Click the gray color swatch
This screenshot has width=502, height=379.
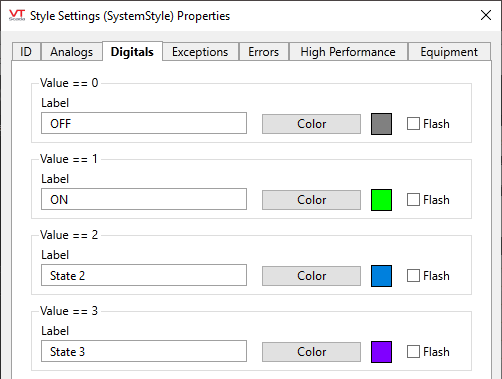[x=381, y=124]
